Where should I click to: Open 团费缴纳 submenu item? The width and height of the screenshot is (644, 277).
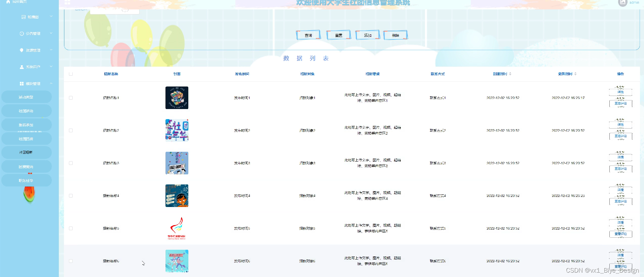pos(26,167)
